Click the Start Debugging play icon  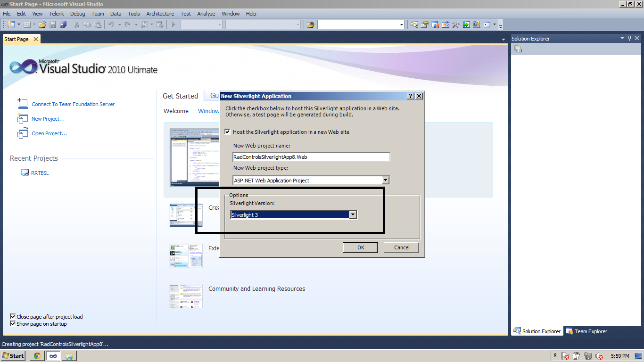coord(173,25)
